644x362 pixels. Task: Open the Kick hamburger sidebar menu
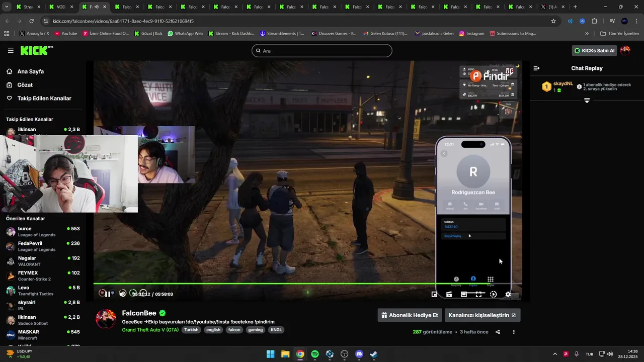pyautogui.click(x=11, y=51)
